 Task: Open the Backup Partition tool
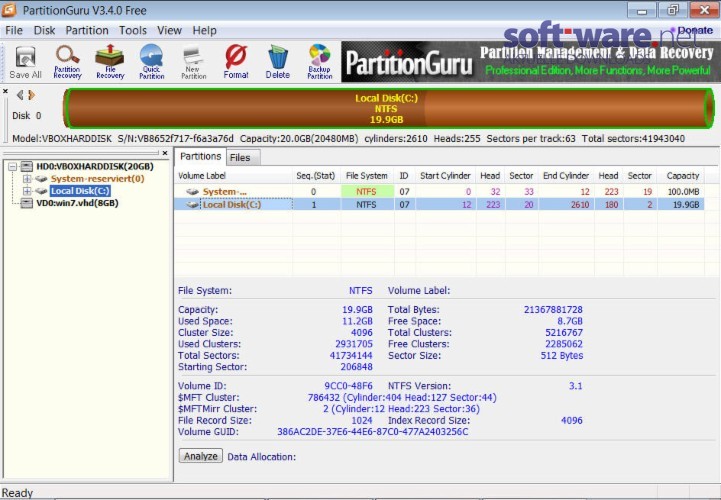320,62
